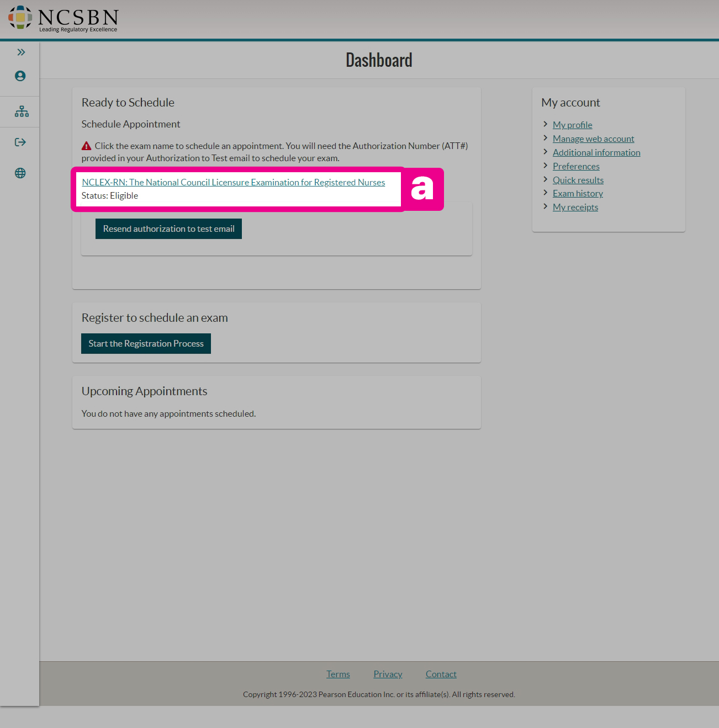The height and width of the screenshot is (728, 719).
Task: Open the language globe icon
Action: 20,173
